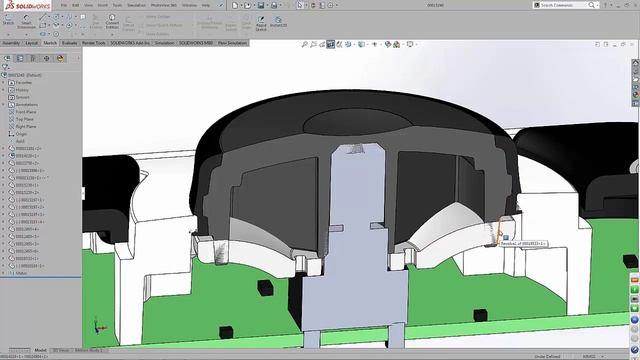Open the Tools menu
640x360 pixels.
(x=118, y=5)
